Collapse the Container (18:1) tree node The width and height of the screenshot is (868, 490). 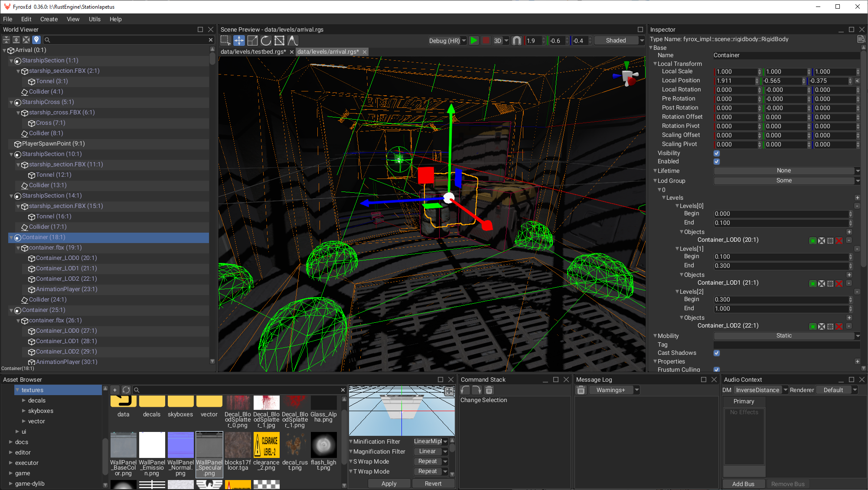[11, 237]
